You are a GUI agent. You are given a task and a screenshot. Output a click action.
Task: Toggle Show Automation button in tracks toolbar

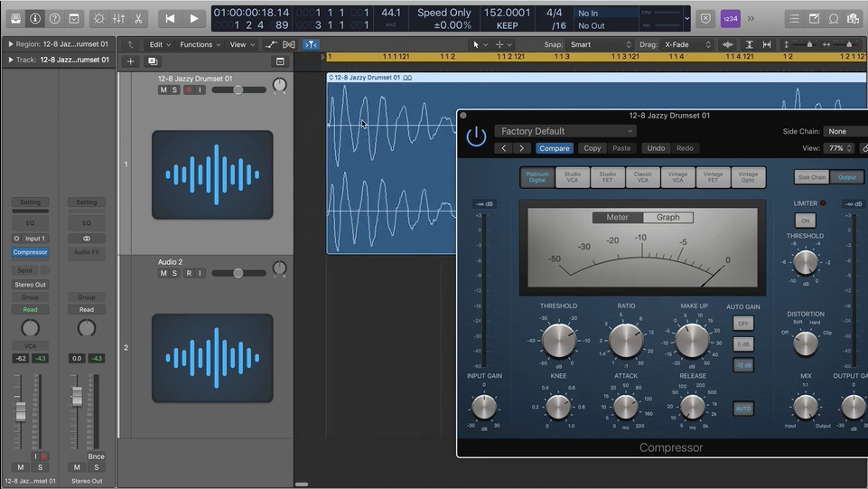pos(271,44)
